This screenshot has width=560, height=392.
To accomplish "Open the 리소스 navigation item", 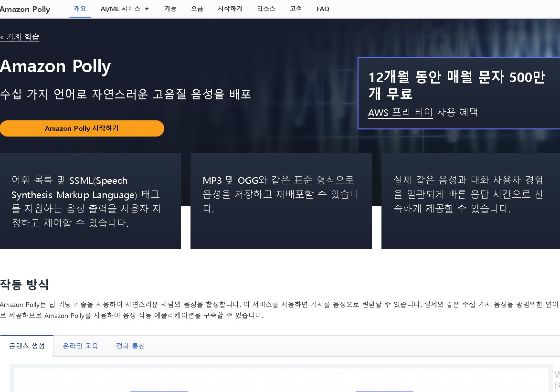I will [266, 9].
